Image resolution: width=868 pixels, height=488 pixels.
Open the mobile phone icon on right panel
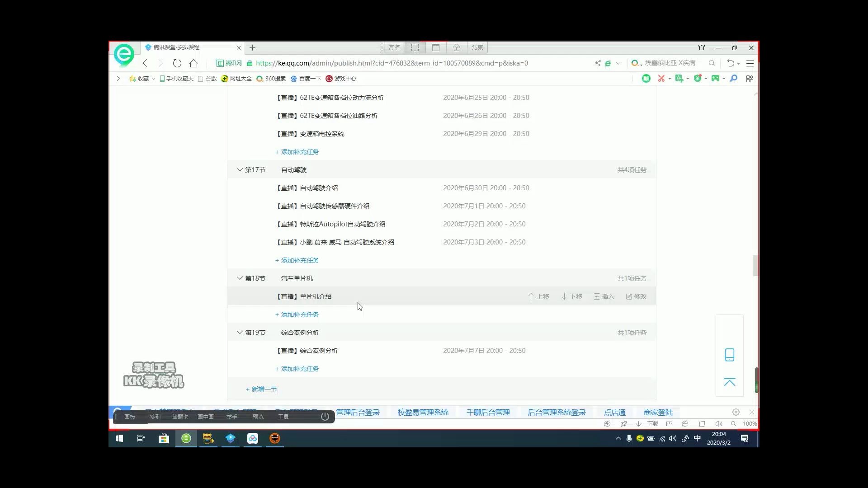(x=730, y=355)
